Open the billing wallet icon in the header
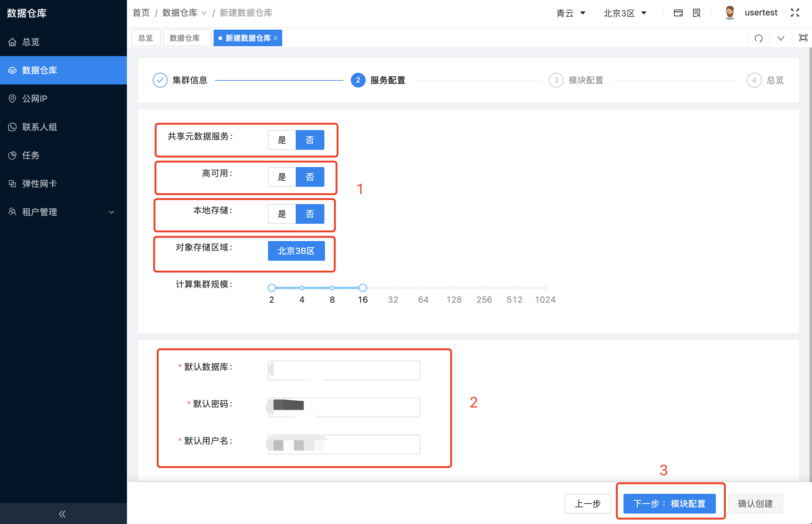Image resolution: width=812 pixels, height=524 pixels. [678, 12]
